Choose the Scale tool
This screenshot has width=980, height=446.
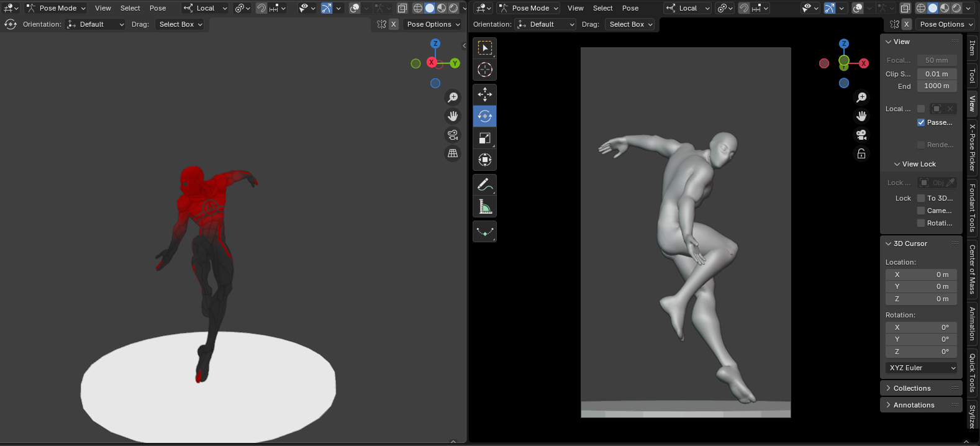click(x=484, y=138)
